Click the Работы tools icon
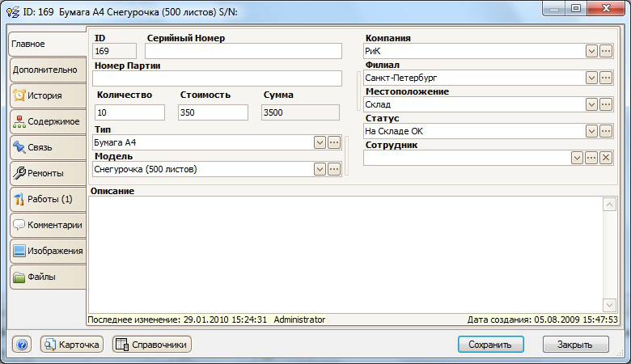 click(x=19, y=199)
